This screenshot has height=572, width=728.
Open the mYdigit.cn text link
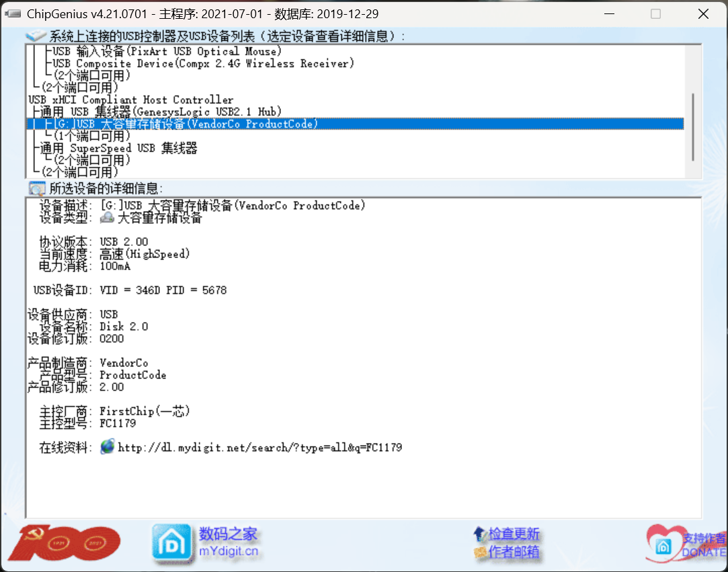(229, 552)
